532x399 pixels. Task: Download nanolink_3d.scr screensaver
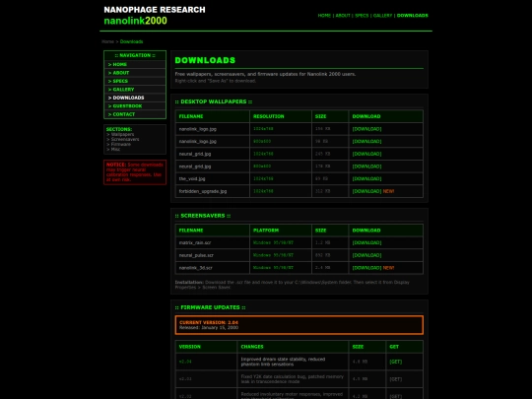tap(366, 268)
